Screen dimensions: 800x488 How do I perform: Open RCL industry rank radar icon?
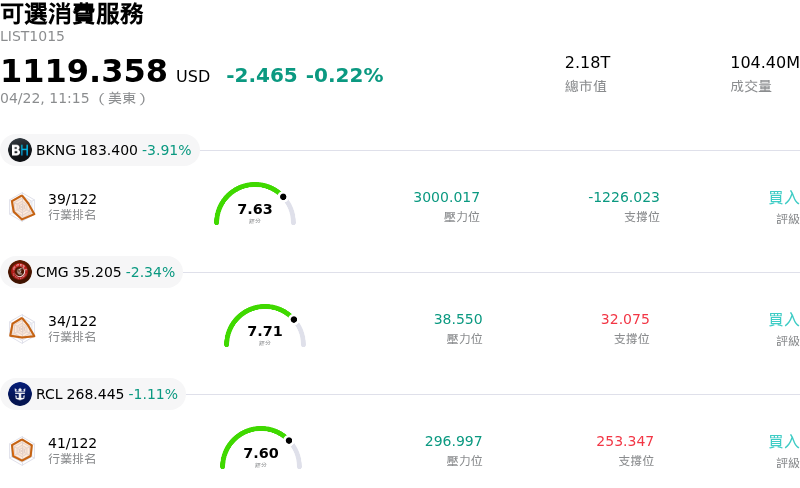pyautogui.click(x=22, y=450)
